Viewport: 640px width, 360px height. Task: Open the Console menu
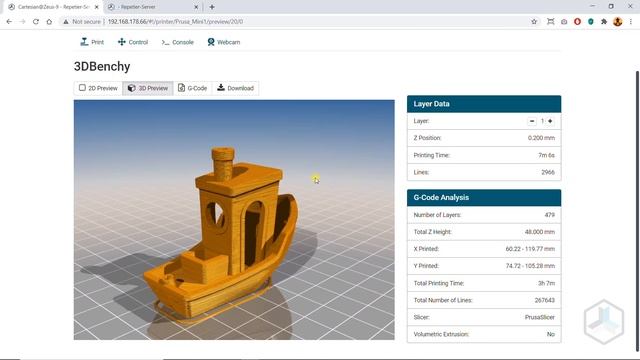(x=177, y=42)
